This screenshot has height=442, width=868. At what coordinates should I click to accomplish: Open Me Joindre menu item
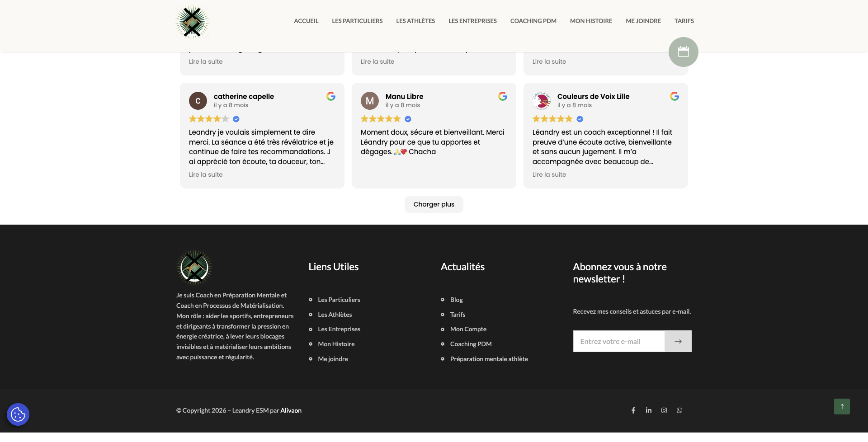pos(643,21)
